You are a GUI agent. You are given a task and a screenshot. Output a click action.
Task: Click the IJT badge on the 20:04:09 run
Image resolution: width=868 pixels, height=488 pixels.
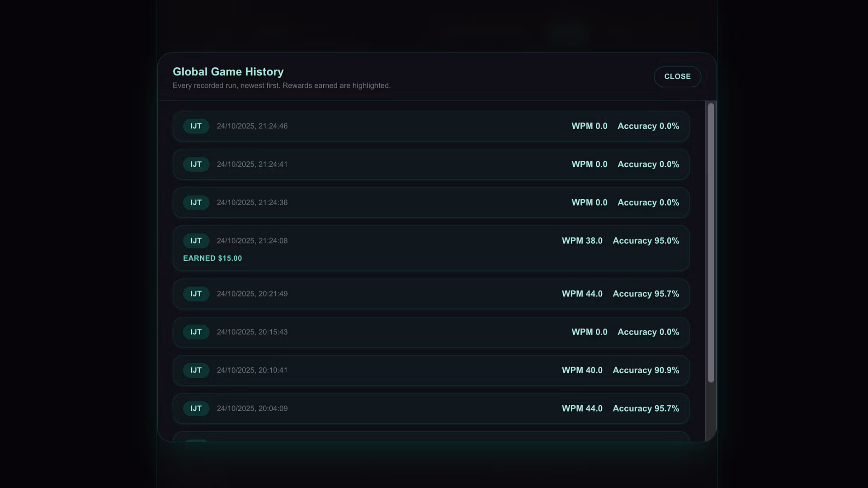click(196, 408)
